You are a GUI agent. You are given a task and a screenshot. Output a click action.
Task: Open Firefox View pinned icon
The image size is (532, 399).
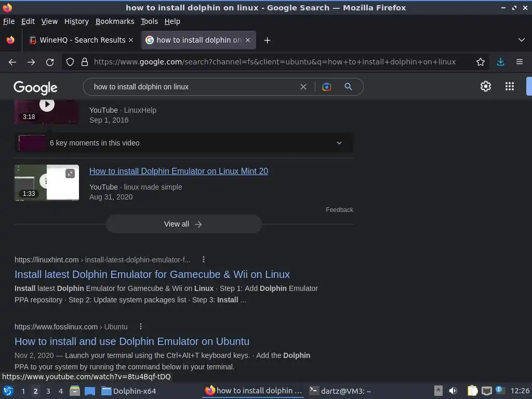point(10,40)
